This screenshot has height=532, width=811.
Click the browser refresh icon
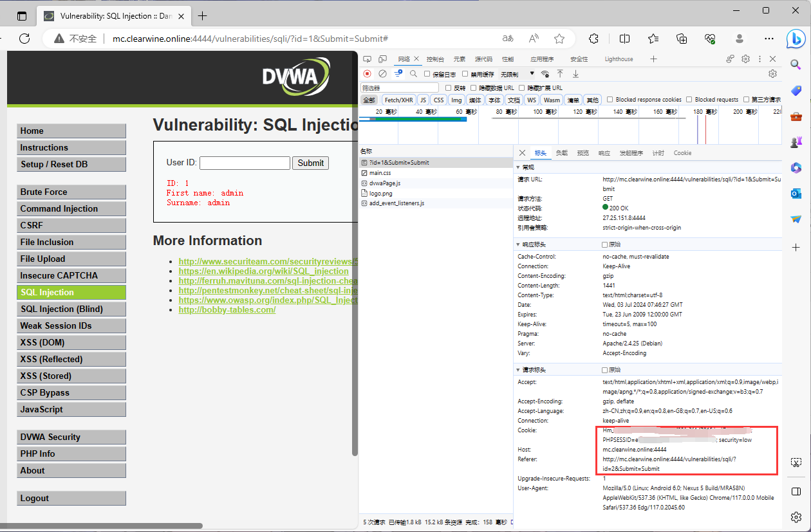pos(24,39)
